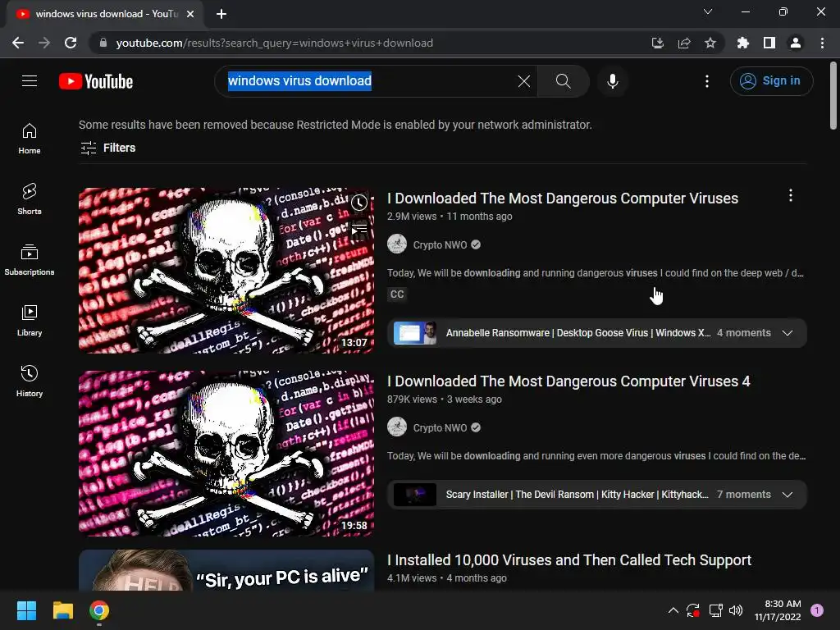Click Crypto NWO channel name on second result
The height and width of the screenshot is (630, 840).
tap(440, 428)
